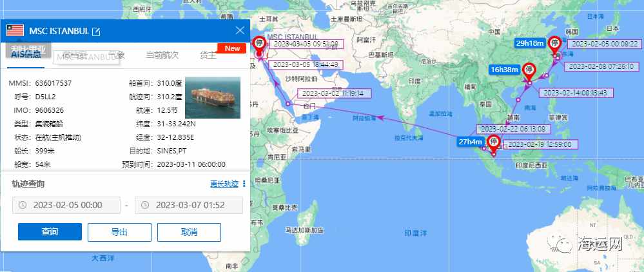
Task: Click the stop marker near Suez Canal
Action: [259, 44]
